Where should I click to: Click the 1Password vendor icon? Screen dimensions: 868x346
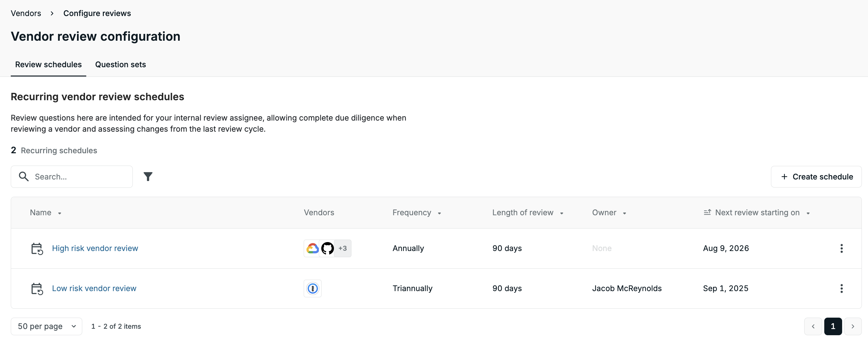[x=312, y=289]
